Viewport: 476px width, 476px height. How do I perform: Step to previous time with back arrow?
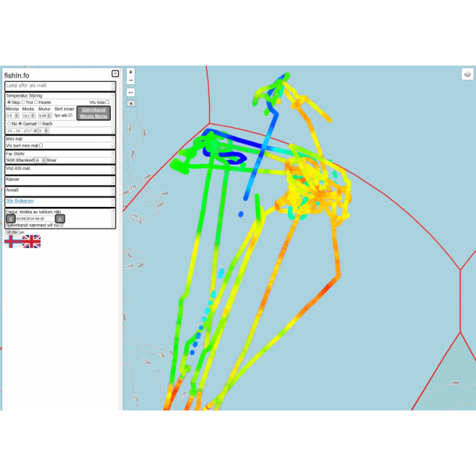tap(10, 218)
